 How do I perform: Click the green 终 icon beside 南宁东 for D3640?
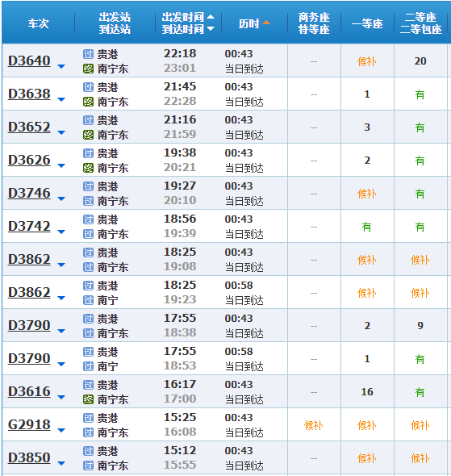pos(88,69)
